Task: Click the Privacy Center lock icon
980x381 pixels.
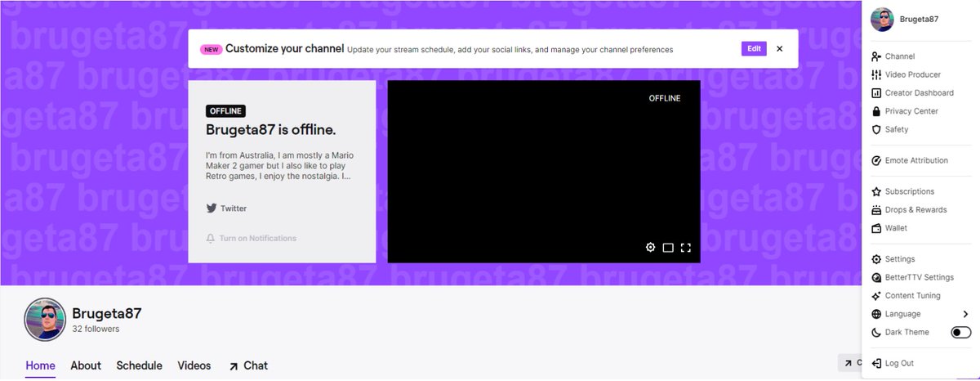Action: 876,111
